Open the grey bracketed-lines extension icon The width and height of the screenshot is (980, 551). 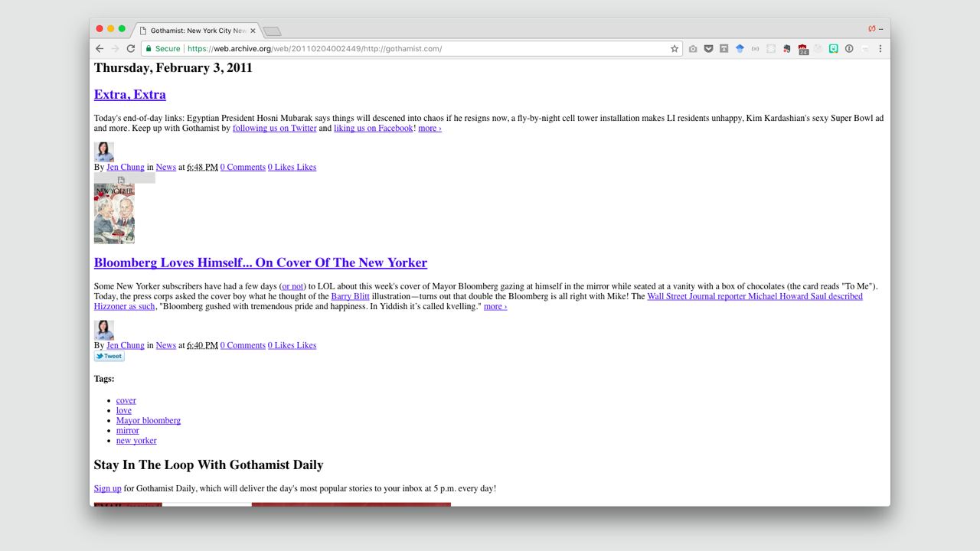[x=755, y=48]
